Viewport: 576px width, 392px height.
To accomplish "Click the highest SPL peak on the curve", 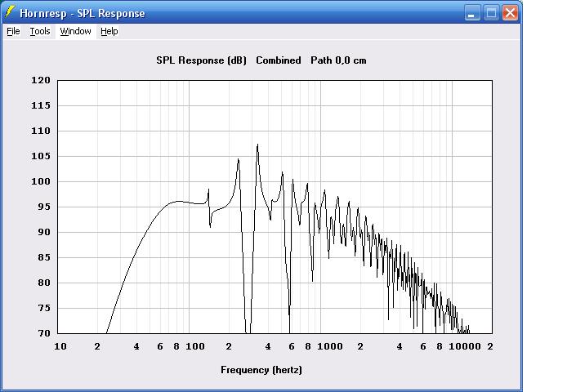I will 257,145.
